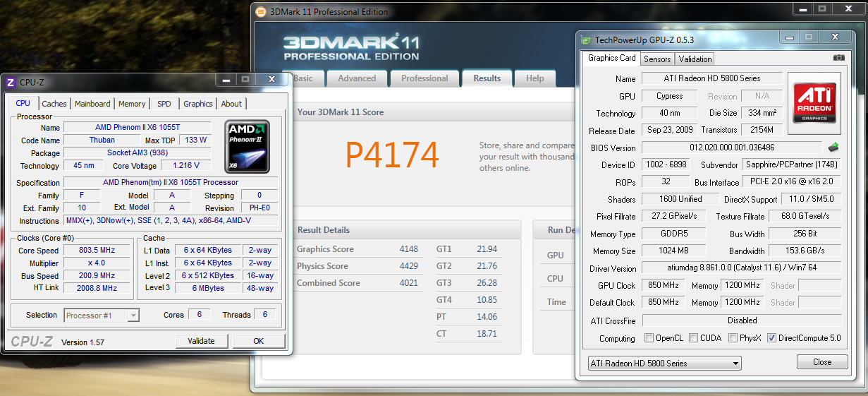
Task: Click the Package value Socket AM3 (938)
Action: click(137, 152)
